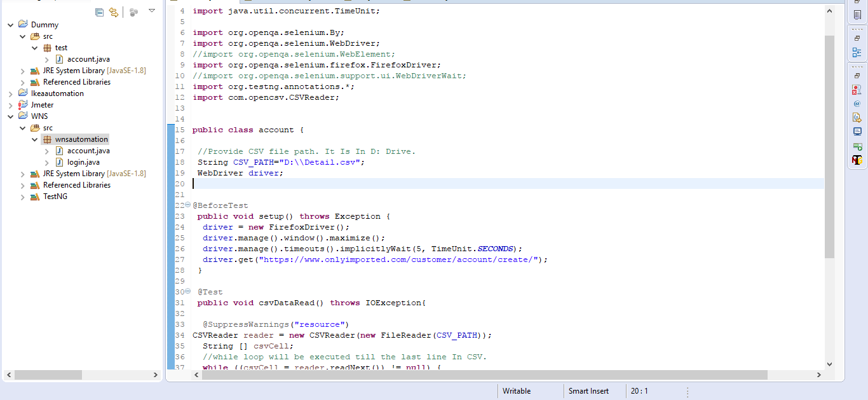
Task: Expand the Jmeter project
Action: (x=11, y=105)
